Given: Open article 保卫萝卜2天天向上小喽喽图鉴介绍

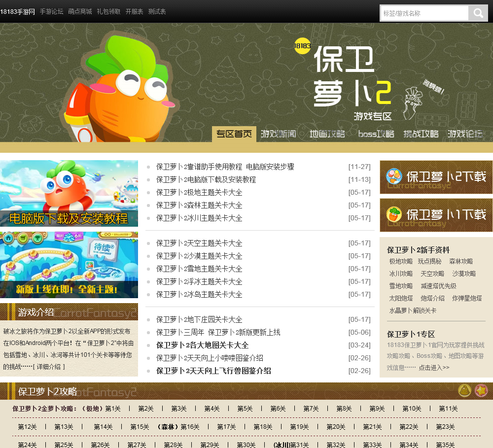Looking at the screenshot, I should (210, 358).
